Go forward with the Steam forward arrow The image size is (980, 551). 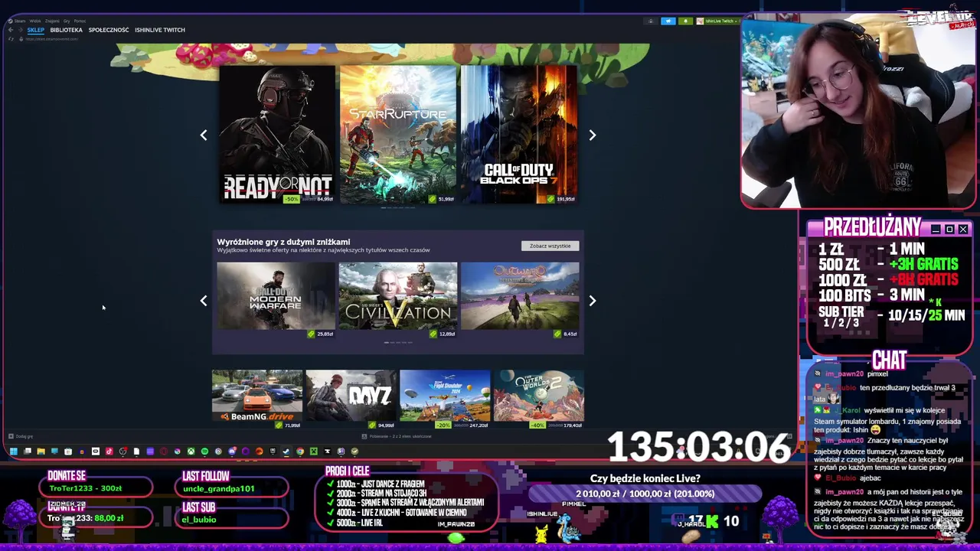point(21,30)
